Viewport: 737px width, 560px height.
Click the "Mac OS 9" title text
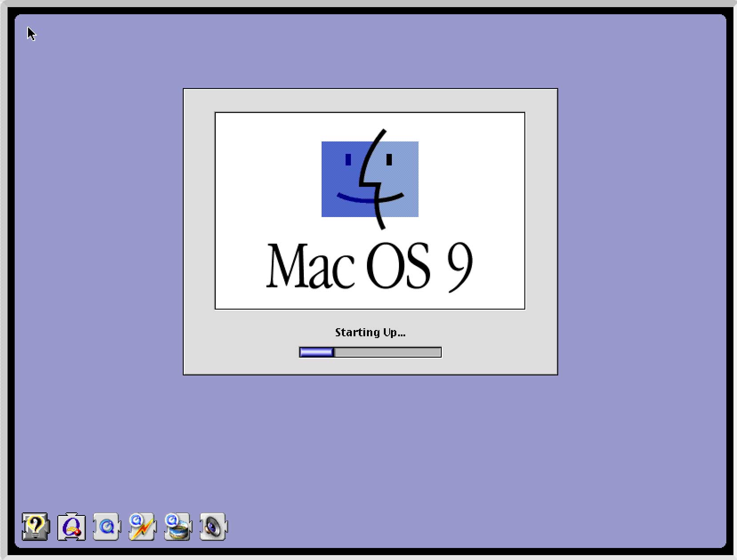(x=369, y=267)
